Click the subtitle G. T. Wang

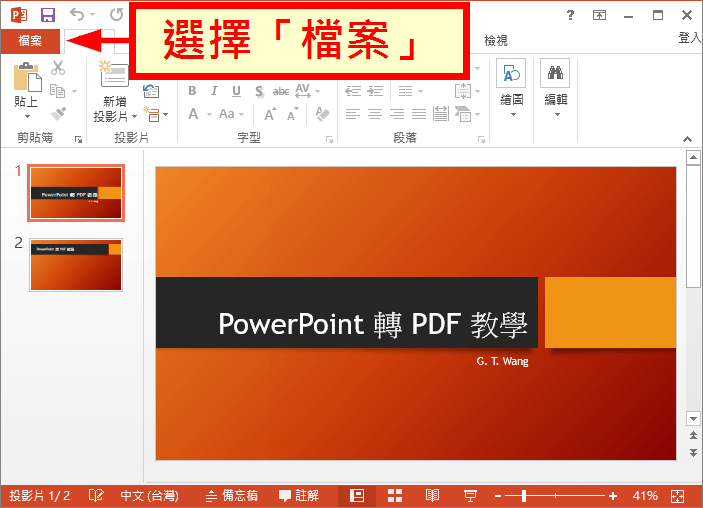pos(502,361)
